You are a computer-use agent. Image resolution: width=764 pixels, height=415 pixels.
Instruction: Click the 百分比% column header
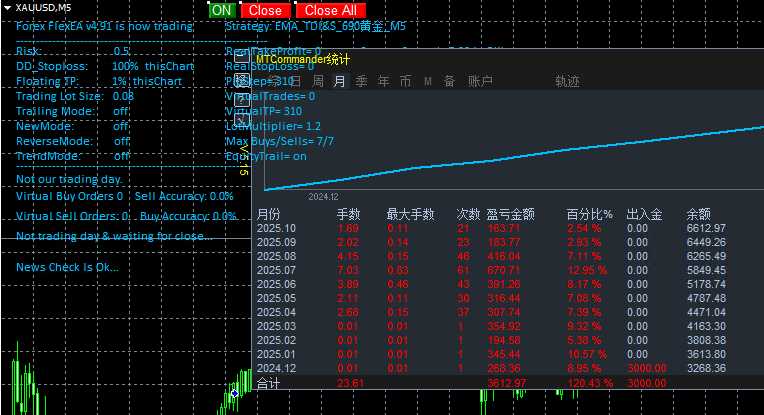589,214
